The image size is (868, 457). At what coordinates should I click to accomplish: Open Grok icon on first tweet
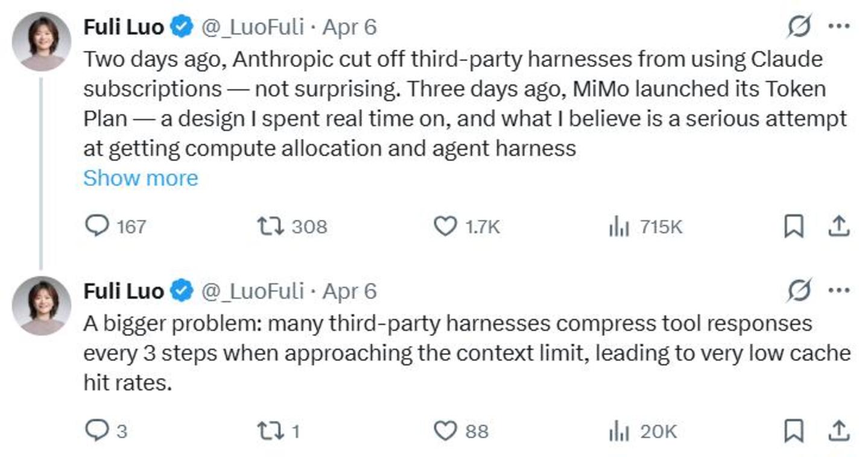[799, 27]
